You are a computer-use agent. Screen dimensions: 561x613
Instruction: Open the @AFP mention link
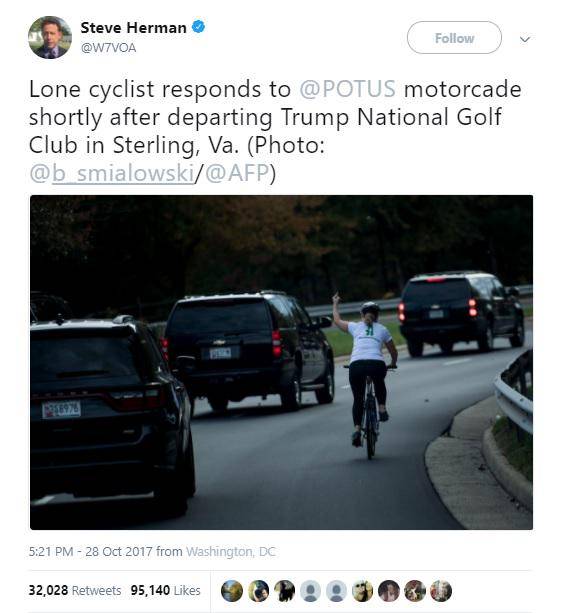[x=237, y=173]
